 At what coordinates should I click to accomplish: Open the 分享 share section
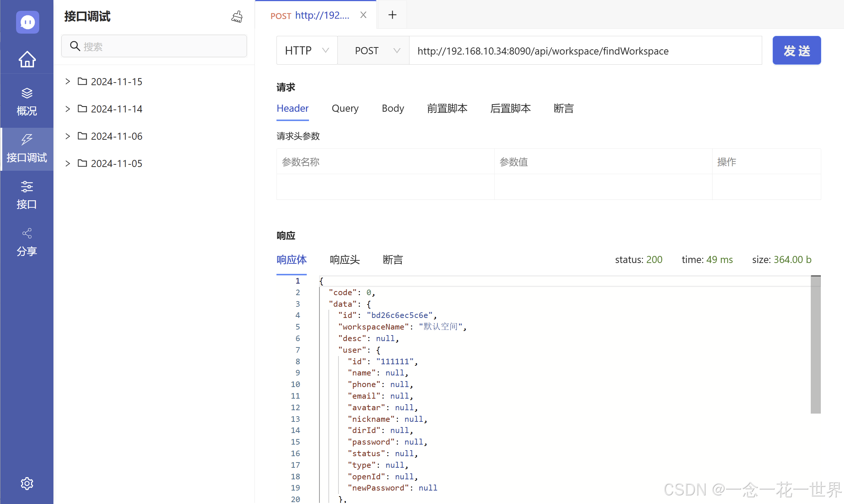tap(27, 242)
